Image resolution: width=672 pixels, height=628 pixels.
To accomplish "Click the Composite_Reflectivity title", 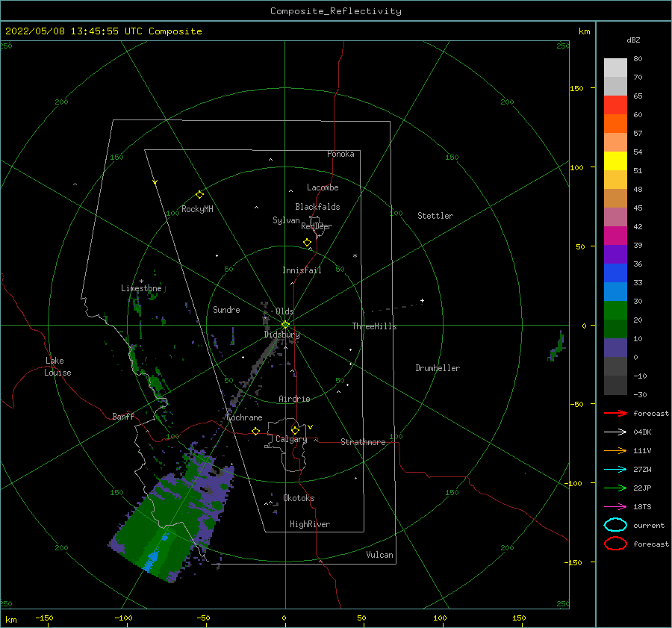I will pyautogui.click(x=335, y=11).
